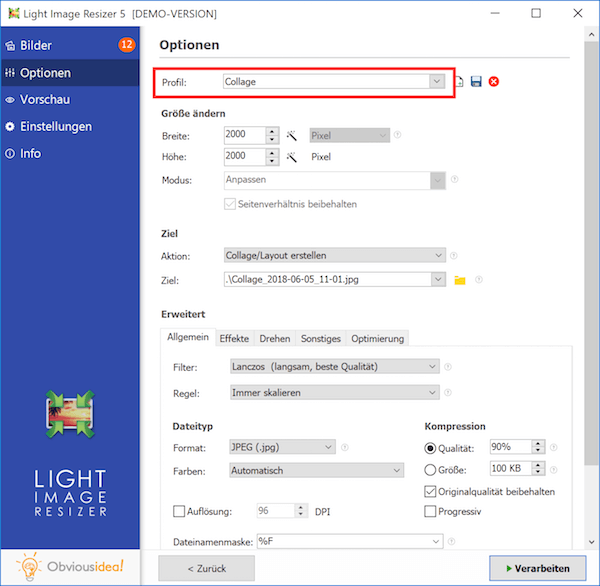The image size is (600, 586).
Task: Click the Zurück button
Action: tap(207, 569)
